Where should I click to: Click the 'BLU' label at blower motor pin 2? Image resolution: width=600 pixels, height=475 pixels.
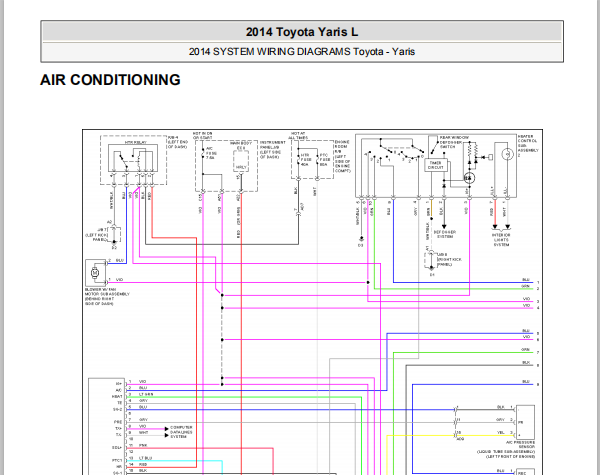pos(120,260)
